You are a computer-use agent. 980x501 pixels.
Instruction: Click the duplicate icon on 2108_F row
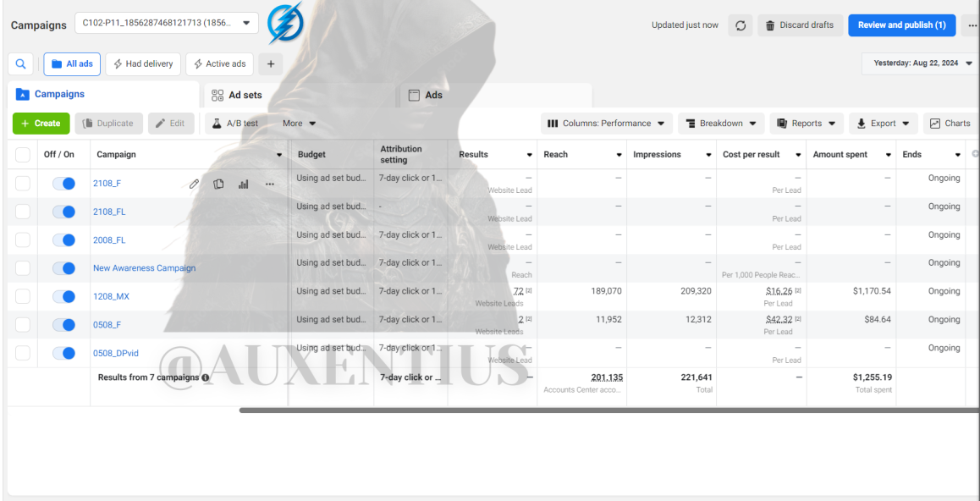tap(218, 184)
